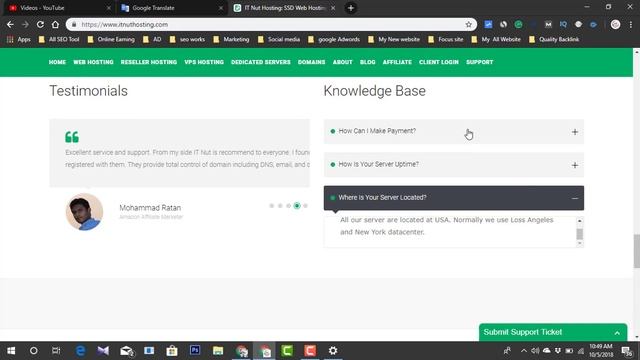Open WEB HOSTING in the site navigation
Viewport: 640px width, 360px height.
pyautogui.click(x=93, y=62)
